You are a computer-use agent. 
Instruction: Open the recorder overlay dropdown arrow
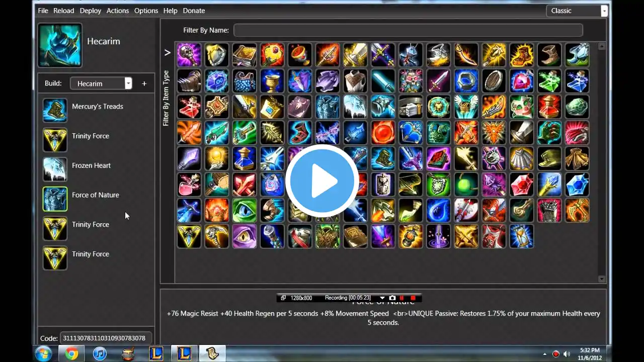(x=382, y=298)
